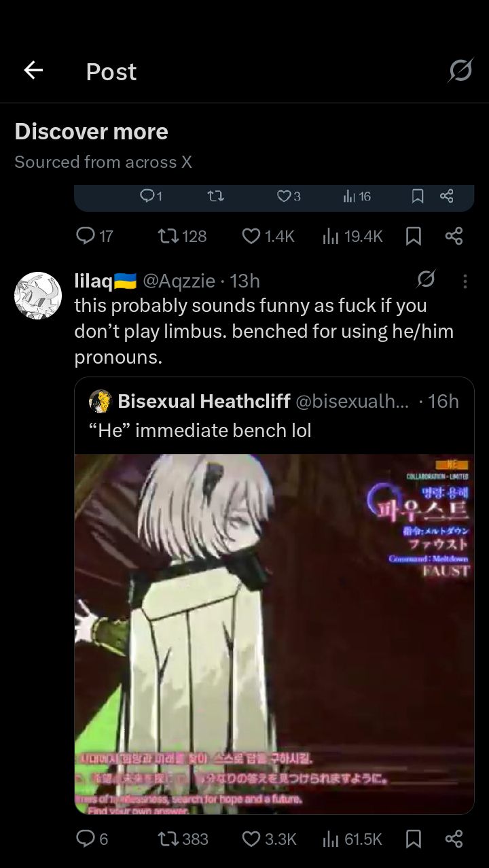This screenshot has width=489, height=868.
Task: Bookmark lilaq's post
Action: pos(413,839)
